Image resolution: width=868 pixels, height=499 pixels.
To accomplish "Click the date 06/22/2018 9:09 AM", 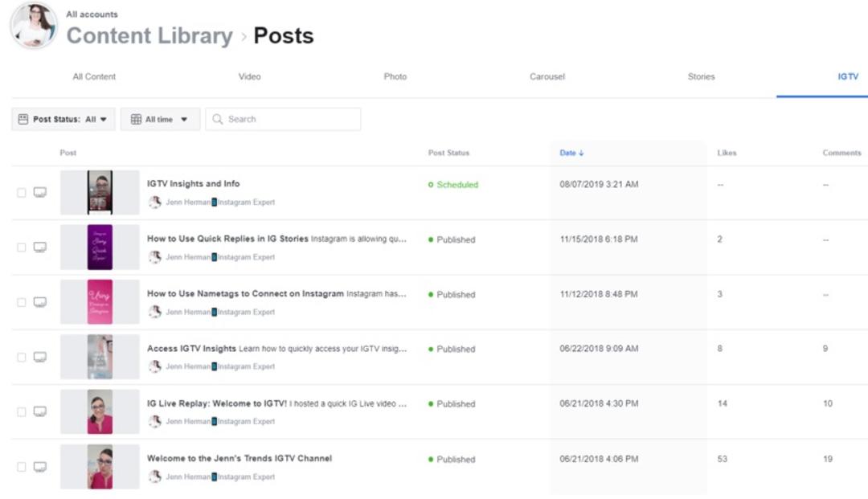I will [x=599, y=349].
